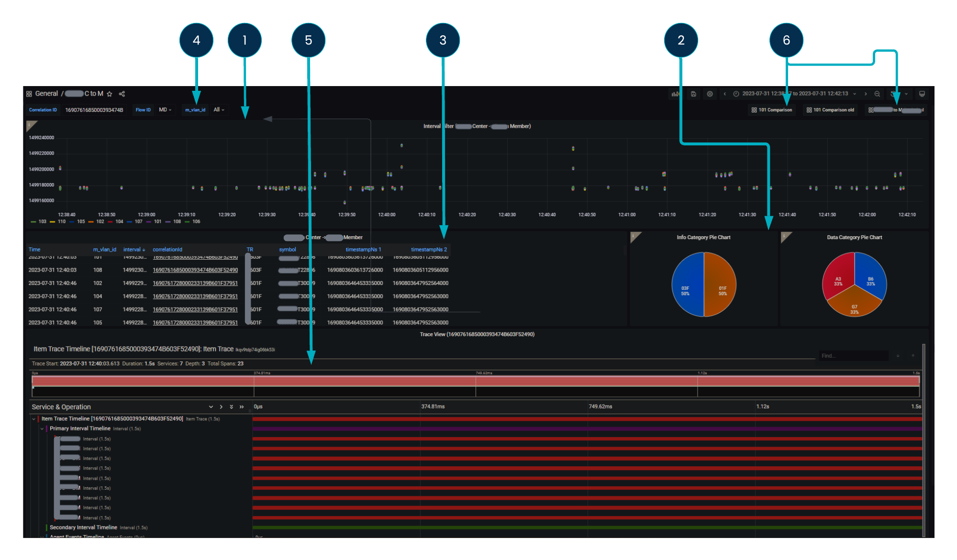The width and height of the screenshot is (957, 560).
Task: Open the dashboards grid icon beside General
Action: [29, 94]
